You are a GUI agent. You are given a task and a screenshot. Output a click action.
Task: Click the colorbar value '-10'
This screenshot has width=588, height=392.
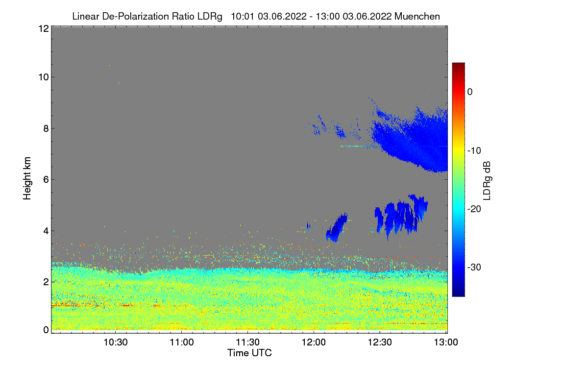coord(473,150)
